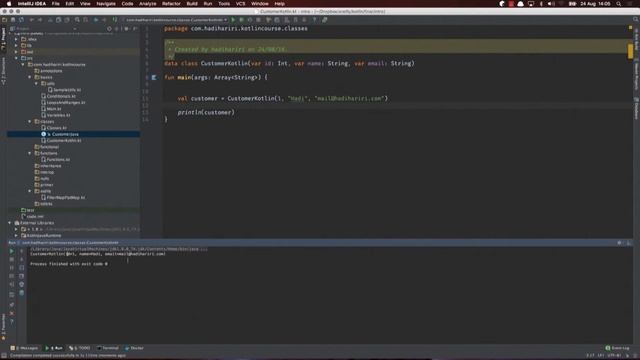Screen dimensions: 640x360
Task: Click the Scroll from Source icon in Project panel
Action: click(109, 29)
